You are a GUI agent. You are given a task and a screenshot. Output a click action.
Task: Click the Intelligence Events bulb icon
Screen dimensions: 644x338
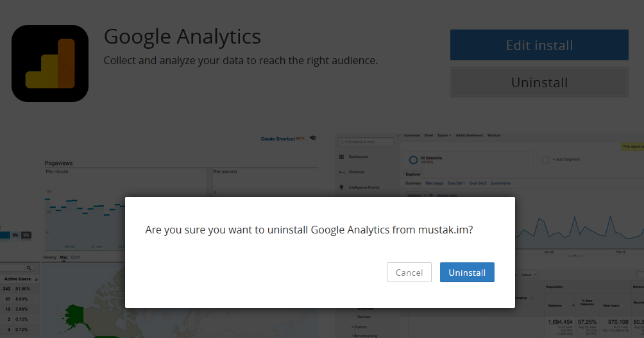click(341, 187)
